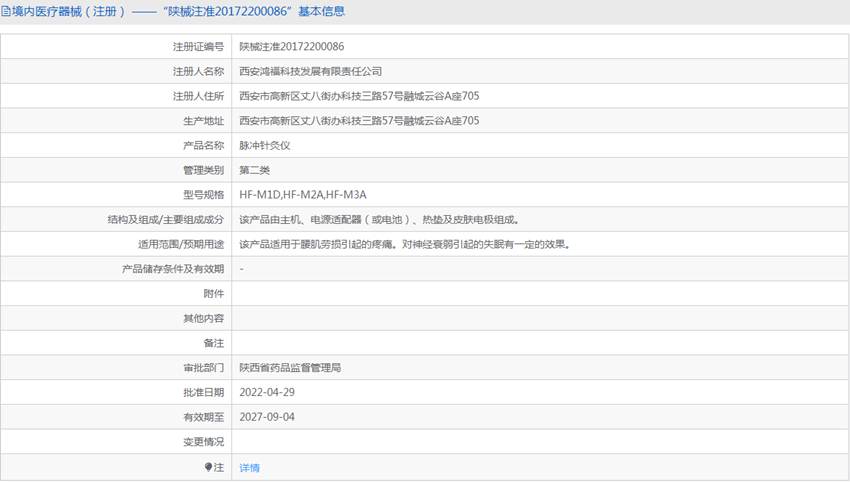The image size is (850, 483).
Task: Click the label 生产地址
Action: click(x=203, y=121)
